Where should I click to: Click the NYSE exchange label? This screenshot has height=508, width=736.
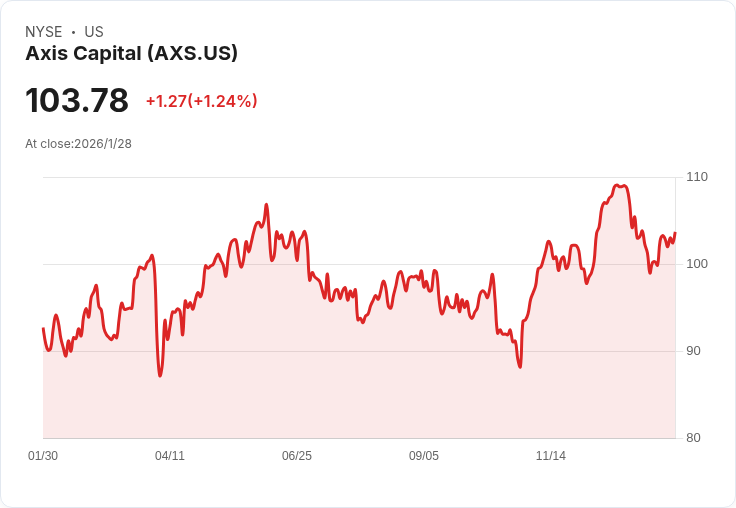pyautogui.click(x=44, y=32)
